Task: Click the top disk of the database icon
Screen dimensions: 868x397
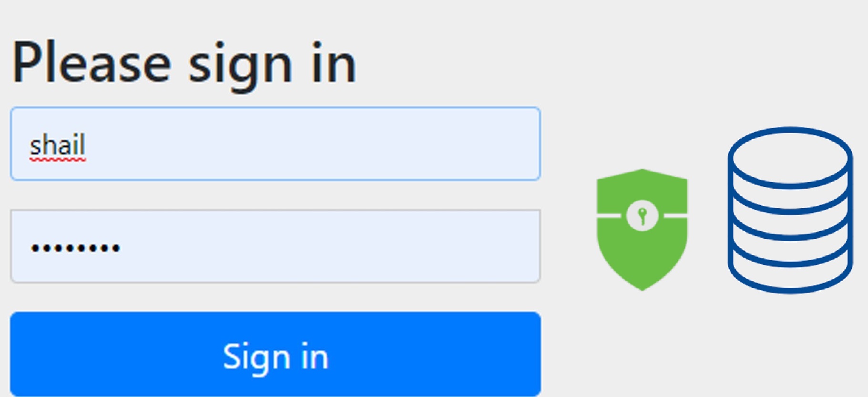Action: (x=790, y=156)
